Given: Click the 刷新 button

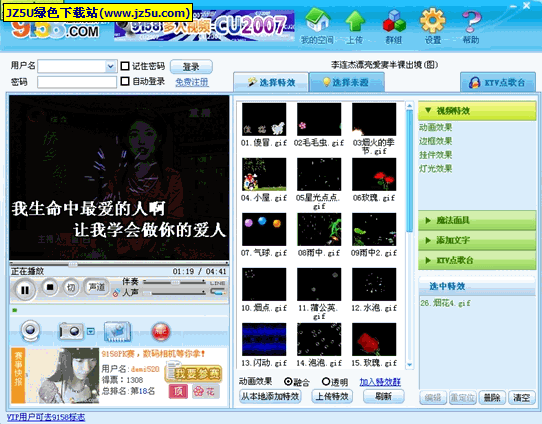Looking at the screenshot, I should (x=383, y=396).
